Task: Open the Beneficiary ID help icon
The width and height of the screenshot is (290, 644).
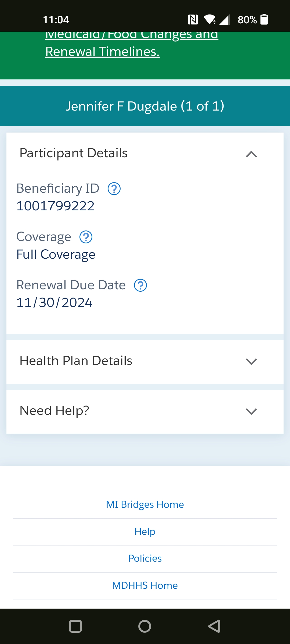Action: 114,189
